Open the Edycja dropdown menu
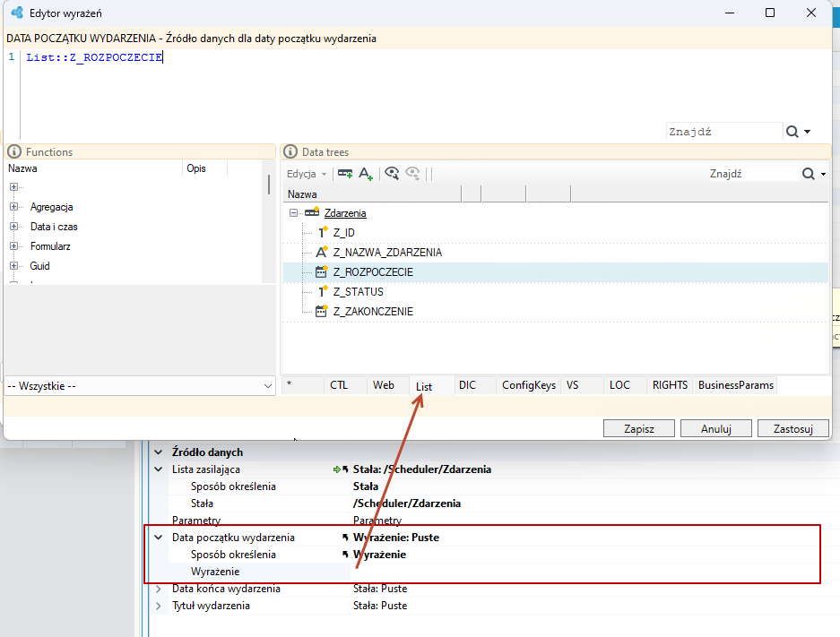The image size is (840, 637). pyautogui.click(x=307, y=174)
